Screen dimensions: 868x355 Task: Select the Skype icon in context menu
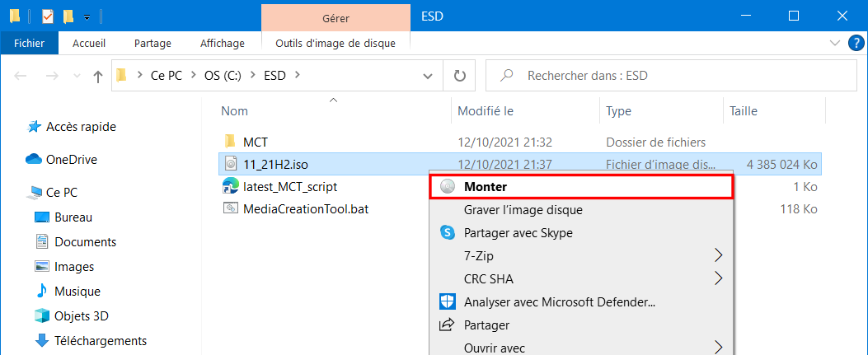pyautogui.click(x=447, y=233)
